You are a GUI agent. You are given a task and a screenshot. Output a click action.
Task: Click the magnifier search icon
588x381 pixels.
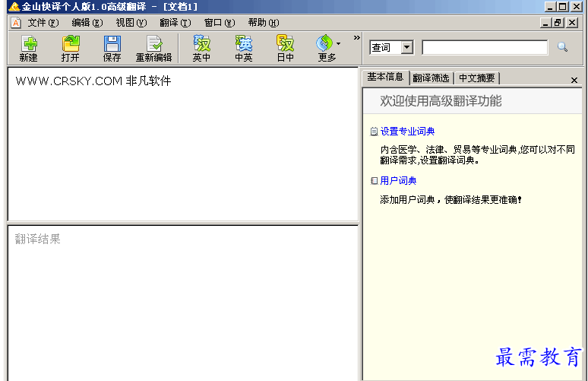click(x=562, y=47)
